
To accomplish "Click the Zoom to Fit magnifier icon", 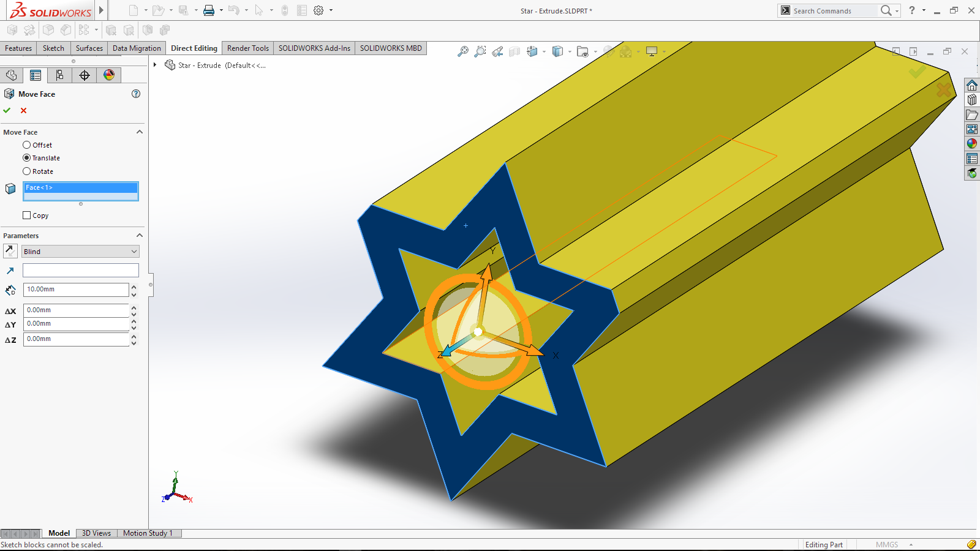I will [463, 52].
